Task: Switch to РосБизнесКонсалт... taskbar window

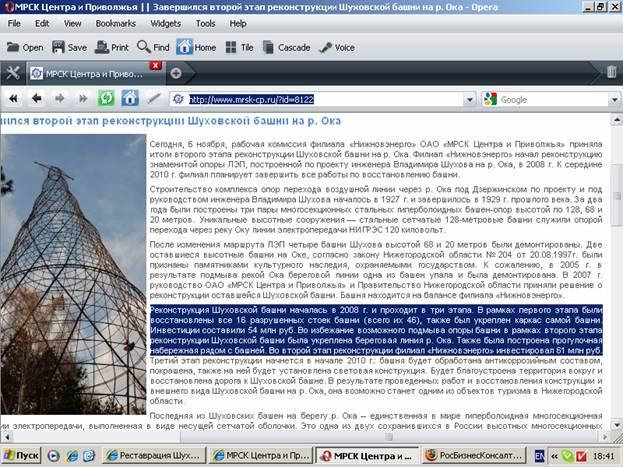Action: point(474,455)
